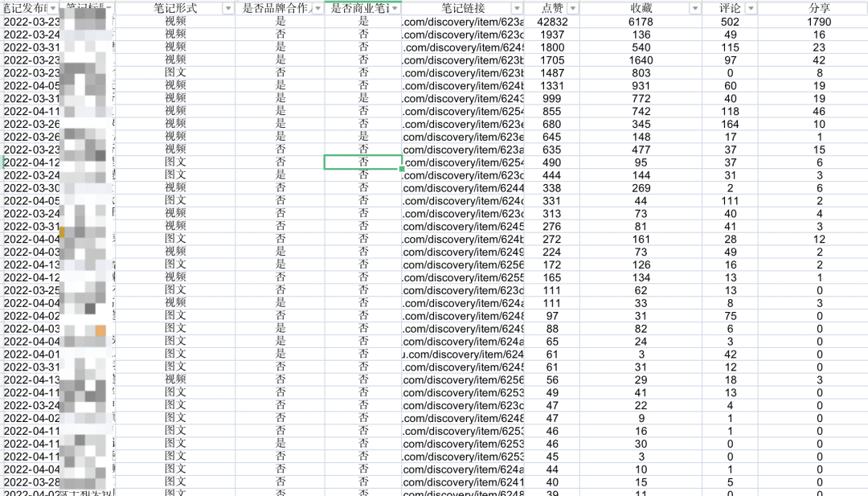The image size is (868, 496).
Task: Select the likes cell showing 224
Action: pyautogui.click(x=552, y=252)
